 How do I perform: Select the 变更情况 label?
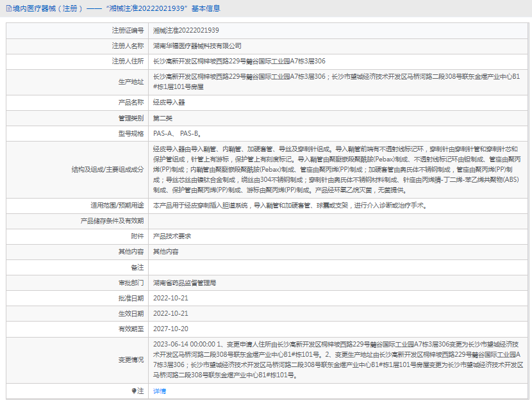(131, 359)
